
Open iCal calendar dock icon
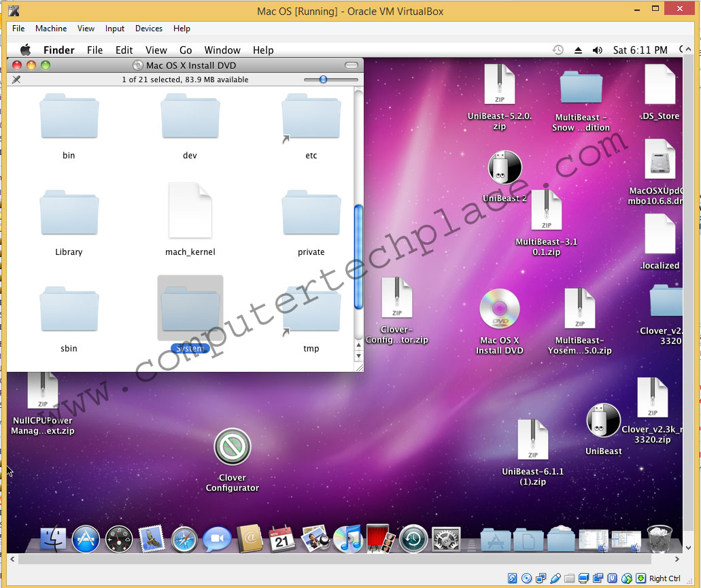click(282, 539)
